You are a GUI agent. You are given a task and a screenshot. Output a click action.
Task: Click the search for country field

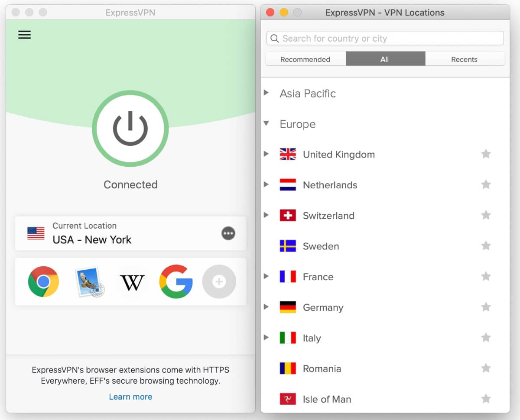coord(385,39)
